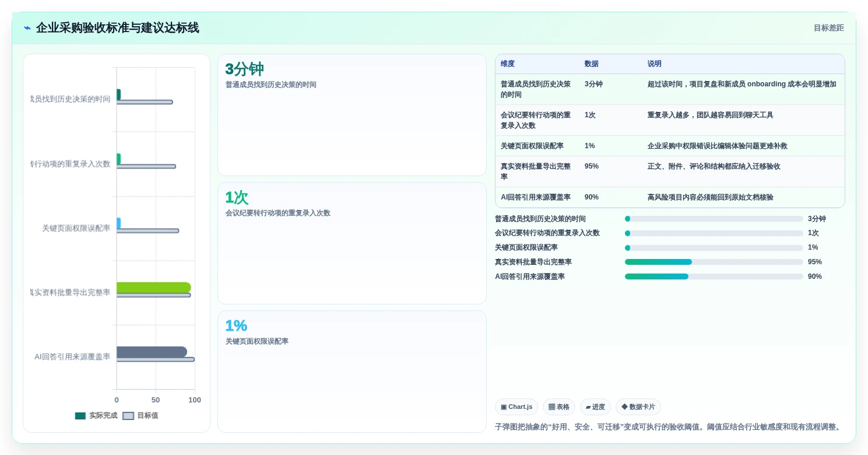Viewport: 868px width, 455px height.
Task: Click progress bar for 会议纪要转行动项的重复录入次数
Action: (x=714, y=233)
